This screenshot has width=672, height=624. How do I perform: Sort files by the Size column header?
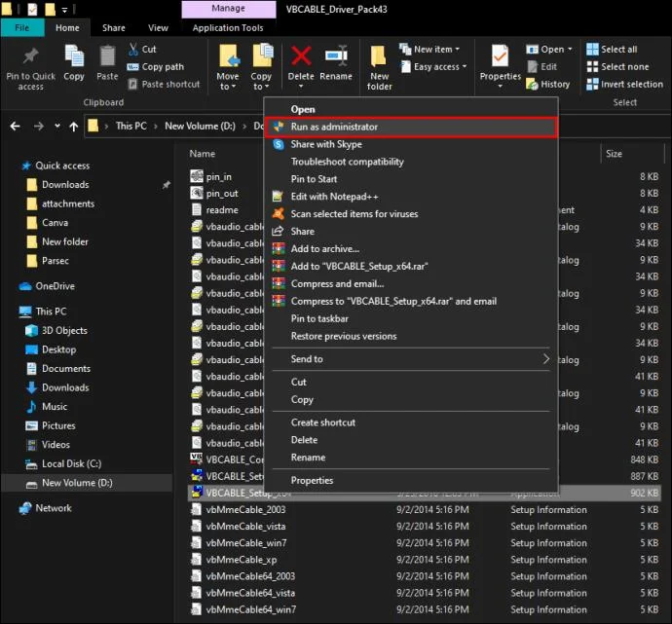click(x=614, y=154)
